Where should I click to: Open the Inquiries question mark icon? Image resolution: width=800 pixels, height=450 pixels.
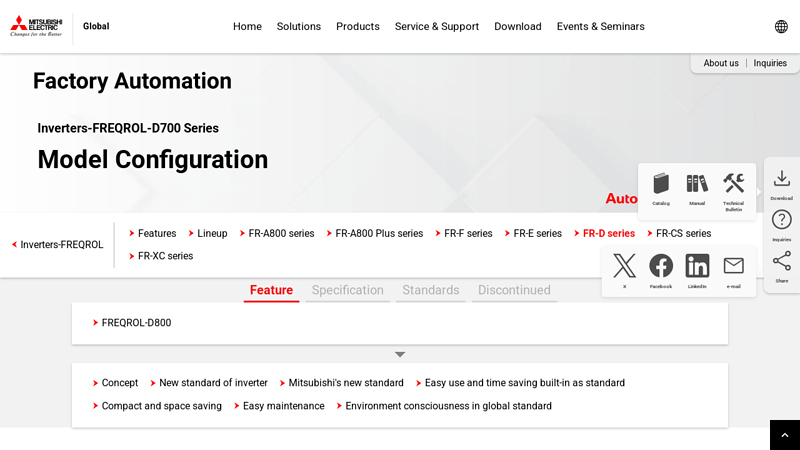click(x=782, y=221)
